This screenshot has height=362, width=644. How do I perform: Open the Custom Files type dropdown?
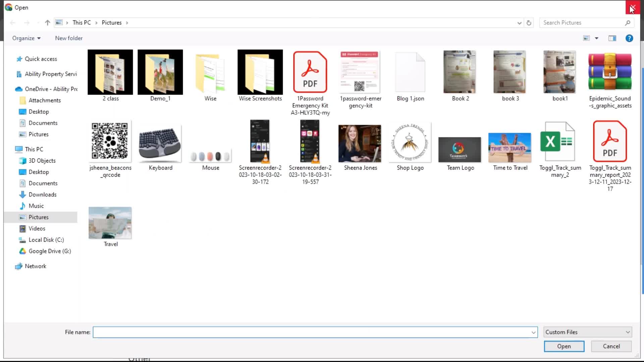(588, 332)
